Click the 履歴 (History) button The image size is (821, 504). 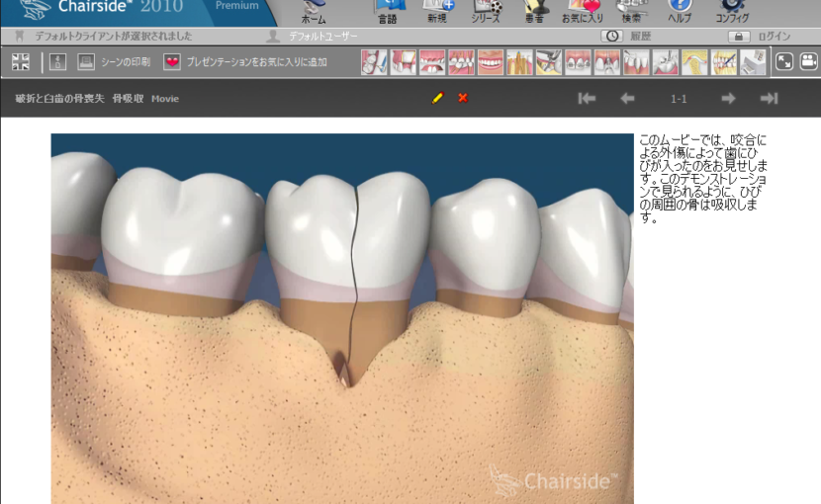[x=627, y=37]
